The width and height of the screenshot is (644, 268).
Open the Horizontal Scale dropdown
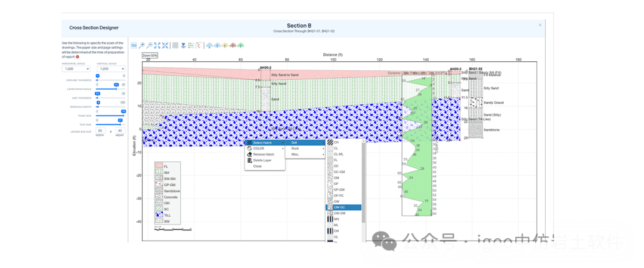point(76,68)
